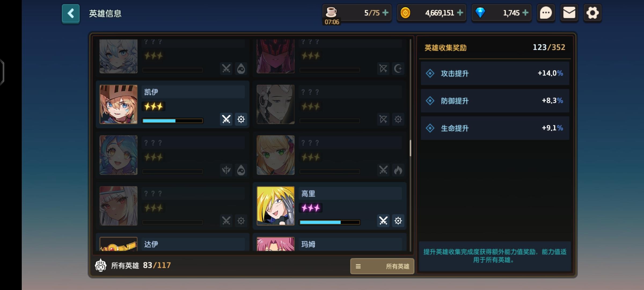Open the chat bubble icon
This screenshot has height=290, width=644.
pyautogui.click(x=546, y=13)
